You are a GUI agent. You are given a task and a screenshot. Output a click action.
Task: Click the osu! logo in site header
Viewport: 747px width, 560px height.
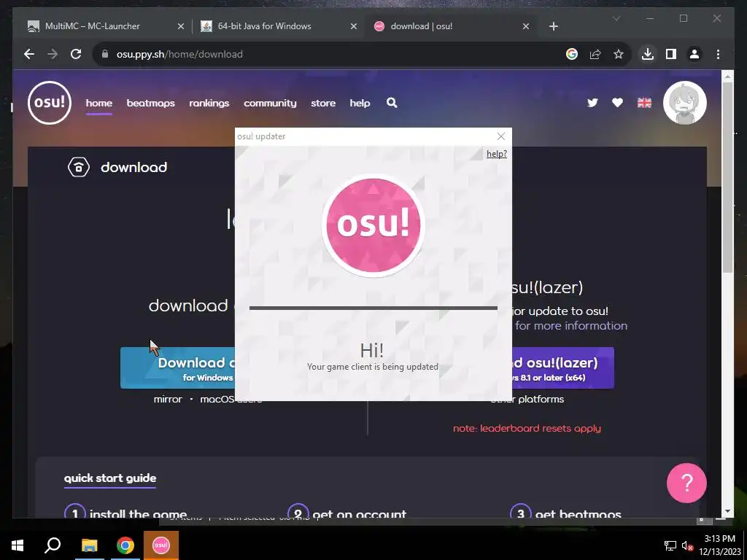(50, 103)
